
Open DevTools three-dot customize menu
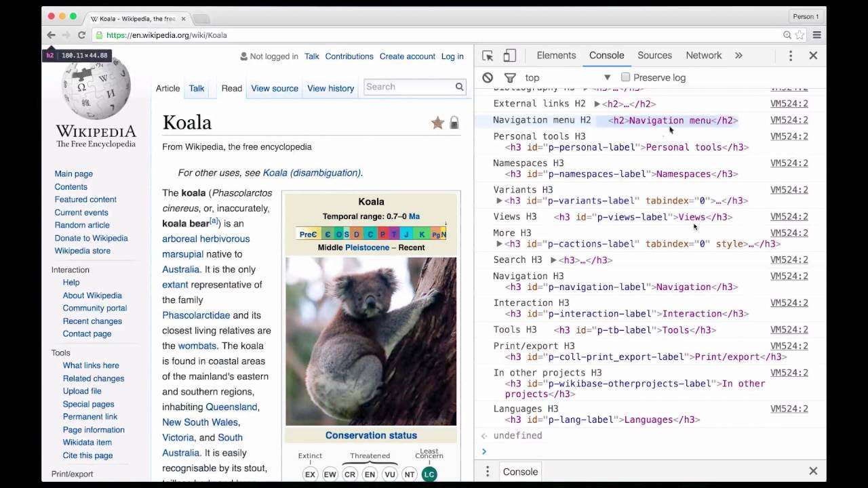pyautogui.click(x=790, y=56)
